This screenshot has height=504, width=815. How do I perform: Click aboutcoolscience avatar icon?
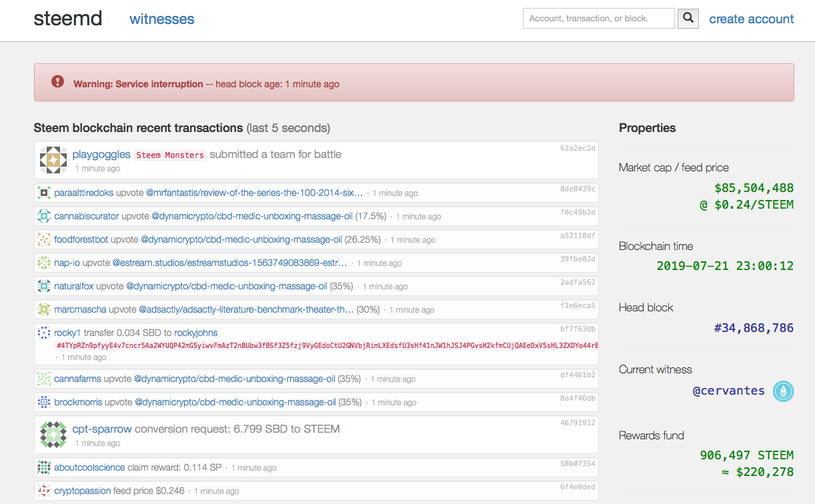[44, 467]
